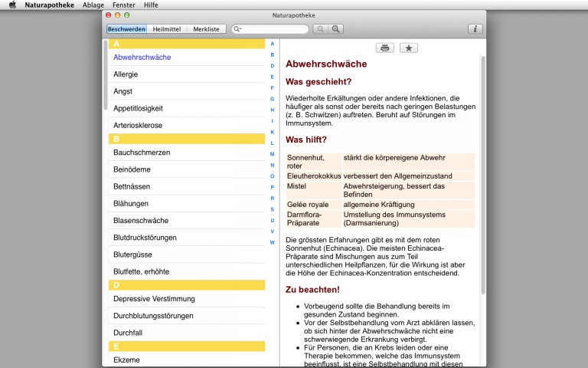Open the search field magnifier dropdown

(237, 29)
